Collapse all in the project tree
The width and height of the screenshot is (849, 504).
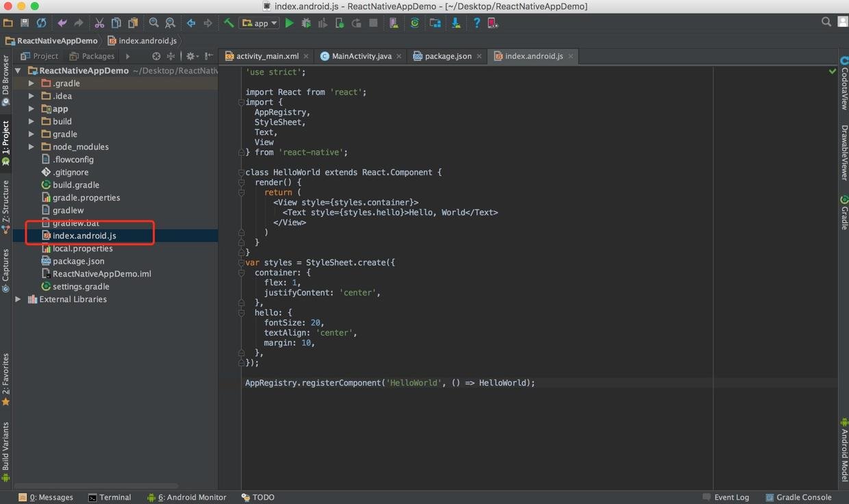pyautogui.click(x=171, y=56)
